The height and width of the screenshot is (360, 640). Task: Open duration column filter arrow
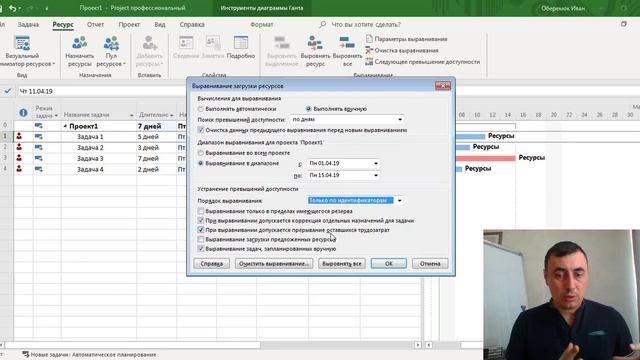(172, 116)
